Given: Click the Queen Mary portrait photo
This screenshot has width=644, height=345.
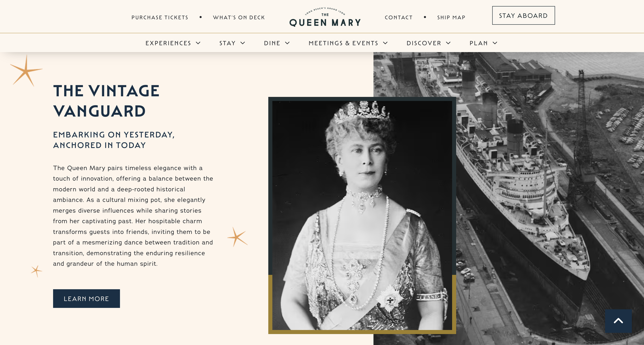Looking at the screenshot, I should pyautogui.click(x=362, y=215).
